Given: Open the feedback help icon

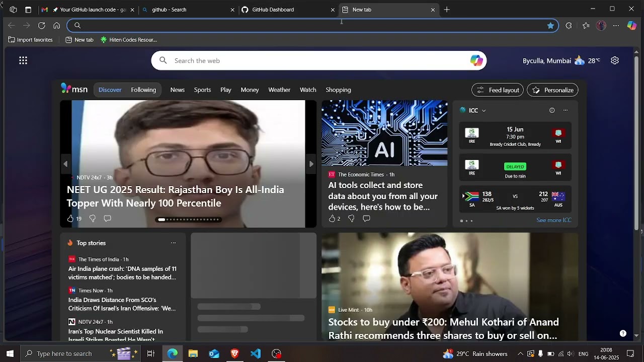Looking at the screenshot, I should [623, 333].
